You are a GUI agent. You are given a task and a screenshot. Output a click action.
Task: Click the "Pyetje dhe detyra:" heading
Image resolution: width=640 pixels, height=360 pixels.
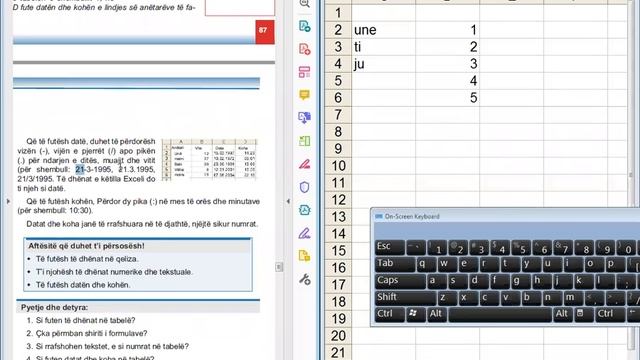point(54,307)
